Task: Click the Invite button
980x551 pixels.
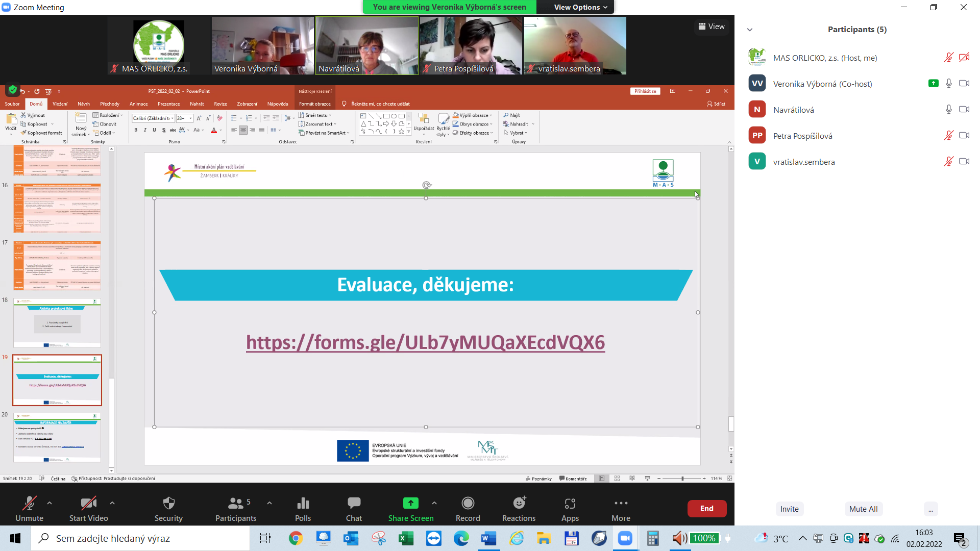Action: (789, 509)
